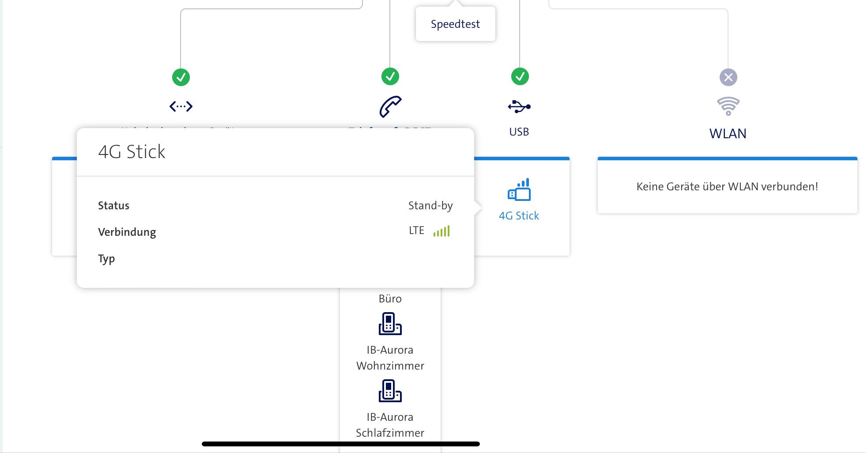Image resolution: width=868 pixels, height=453 pixels.
Task: Click the IB-Aurora Schlafzimmer device name
Action: pos(390,425)
